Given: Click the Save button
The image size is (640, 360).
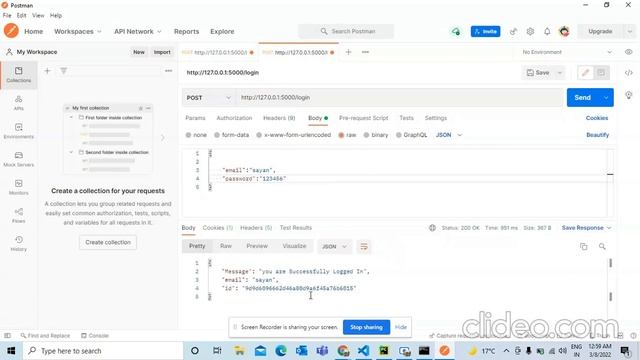Looking at the screenshot, I should 538,73.
